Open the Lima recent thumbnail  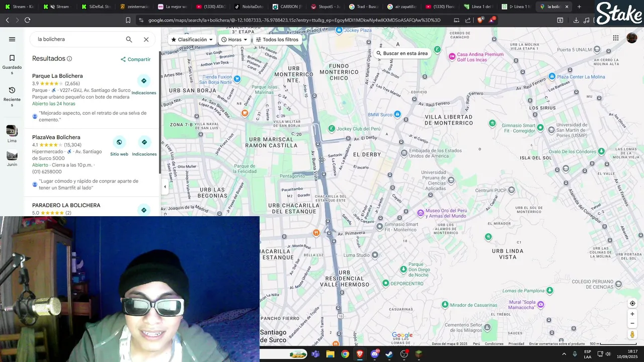[x=12, y=134]
